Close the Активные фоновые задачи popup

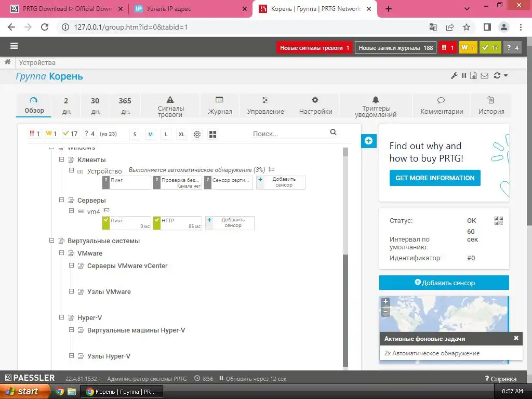(x=516, y=338)
